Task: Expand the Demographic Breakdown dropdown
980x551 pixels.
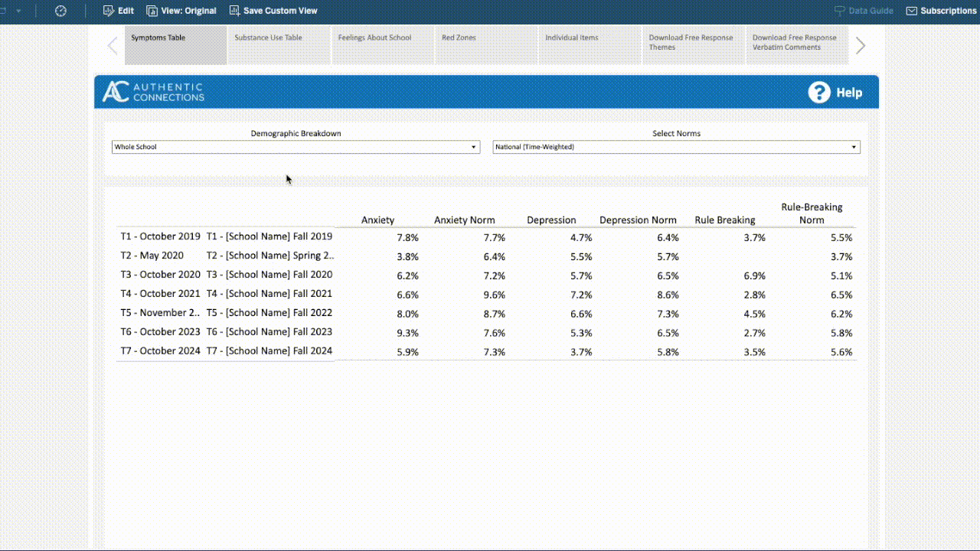Action: [x=296, y=147]
